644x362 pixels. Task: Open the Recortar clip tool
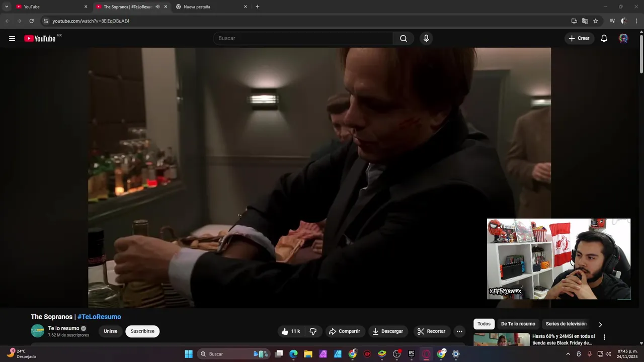tap(432, 331)
